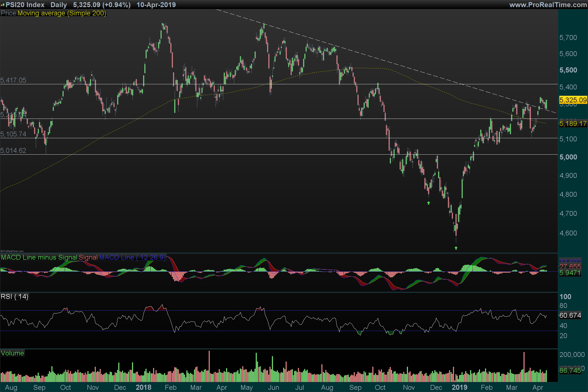The height and width of the screenshot is (392, 588).
Task: Click the 2018 label on the time axis
Action: pyautogui.click(x=144, y=388)
